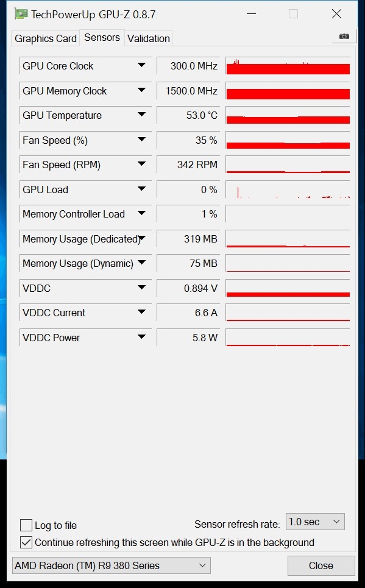Click the GPU-Z app icon in title bar
The width and height of the screenshot is (365, 588).
click(21, 14)
